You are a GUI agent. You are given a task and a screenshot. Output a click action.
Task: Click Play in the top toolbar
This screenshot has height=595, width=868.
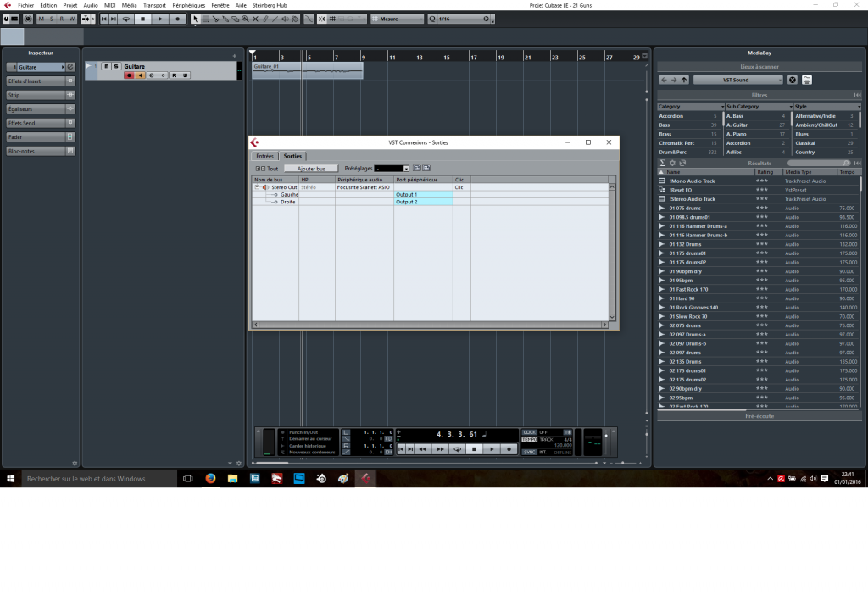pos(160,19)
